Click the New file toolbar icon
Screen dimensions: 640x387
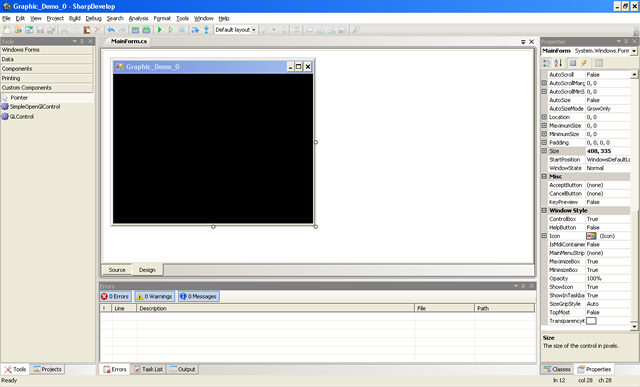tap(7, 30)
